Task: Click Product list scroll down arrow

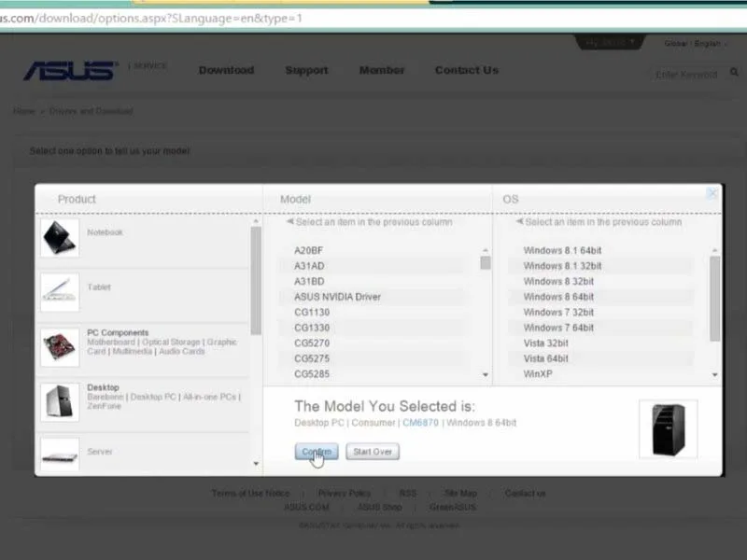Action: [x=256, y=464]
